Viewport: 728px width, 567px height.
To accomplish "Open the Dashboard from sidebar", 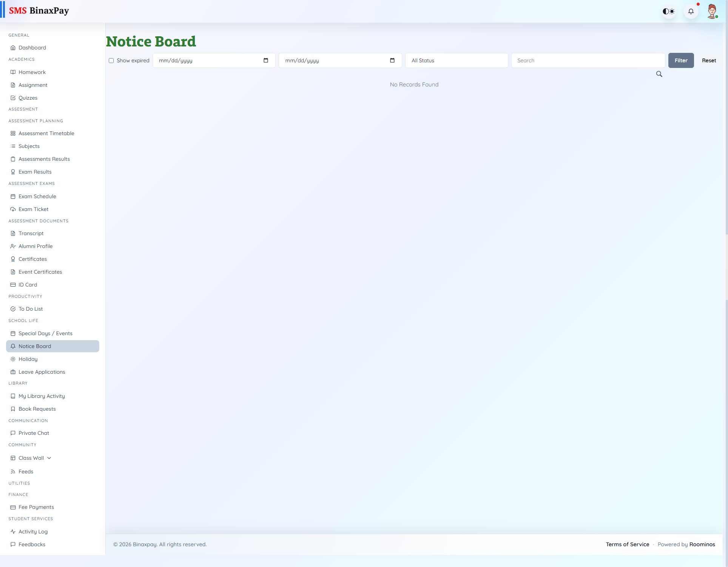I will pos(32,48).
